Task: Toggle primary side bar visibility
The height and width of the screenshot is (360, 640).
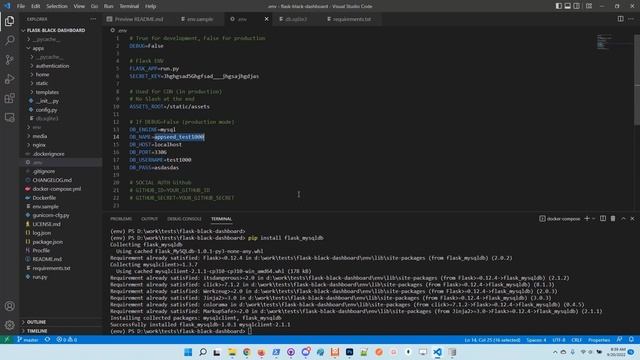Action: (x=559, y=6)
